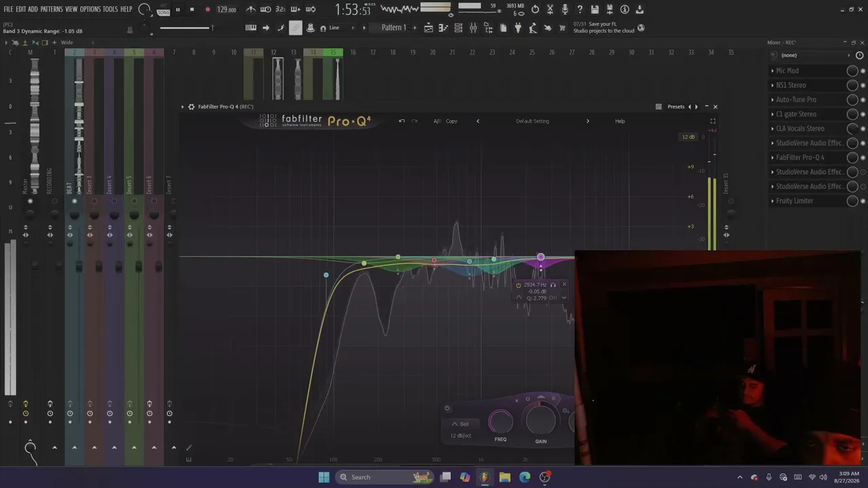Open the OPTIONS menu
Screen dimensions: 868x488
pyautogui.click(x=90, y=9)
